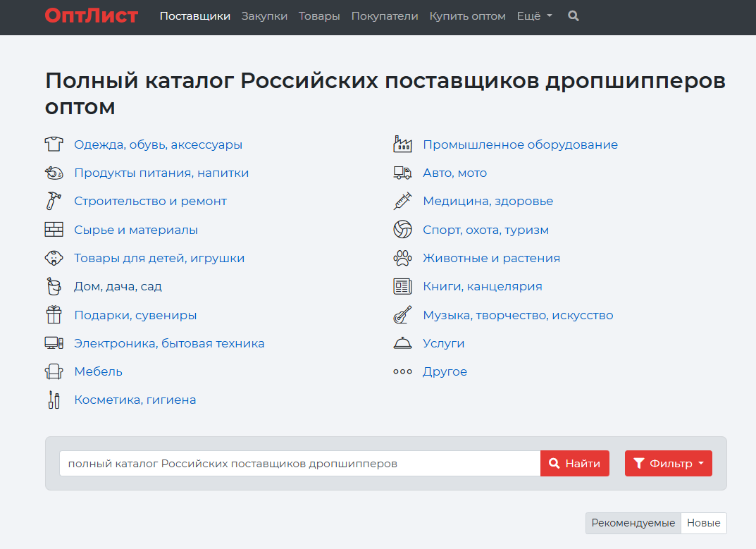Click the monitor icon next to Электроника, бытовая техника
Viewport: 756px width, 549px height.
click(54, 343)
